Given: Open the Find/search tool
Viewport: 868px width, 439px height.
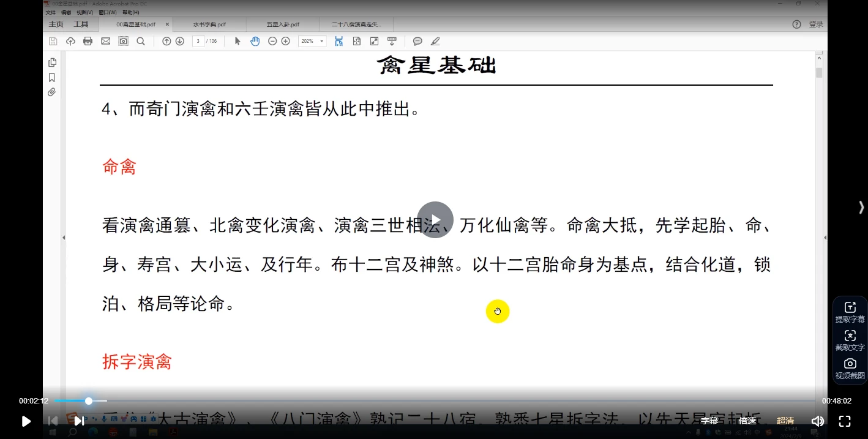Looking at the screenshot, I should pyautogui.click(x=141, y=41).
